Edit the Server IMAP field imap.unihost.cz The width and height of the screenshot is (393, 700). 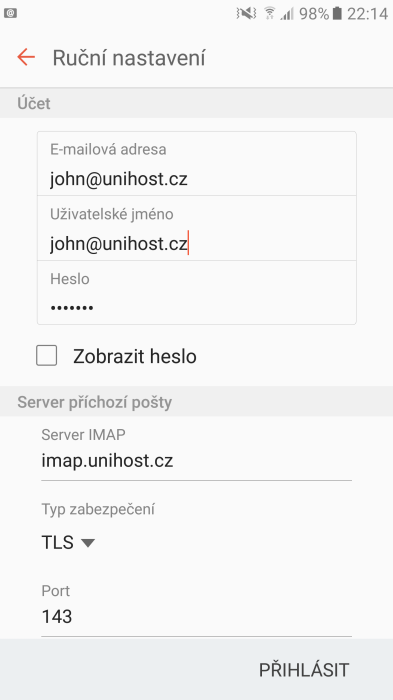pos(196,461)
